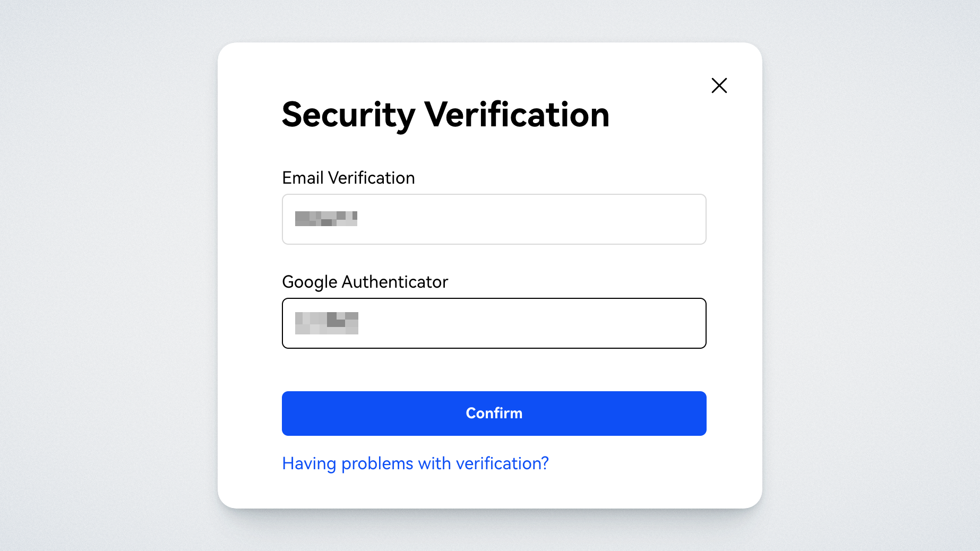980x551 pixels.
Task: Click the Email Verification input field
Action: click(x=494, y=219)
